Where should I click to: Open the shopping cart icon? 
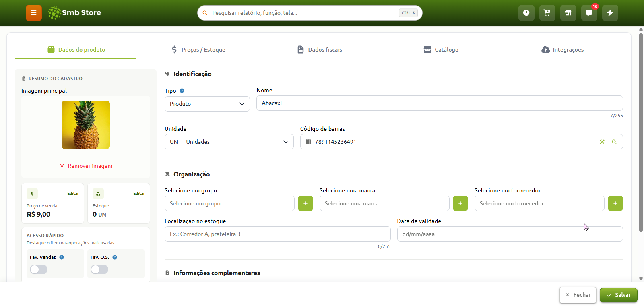(547, 13)
